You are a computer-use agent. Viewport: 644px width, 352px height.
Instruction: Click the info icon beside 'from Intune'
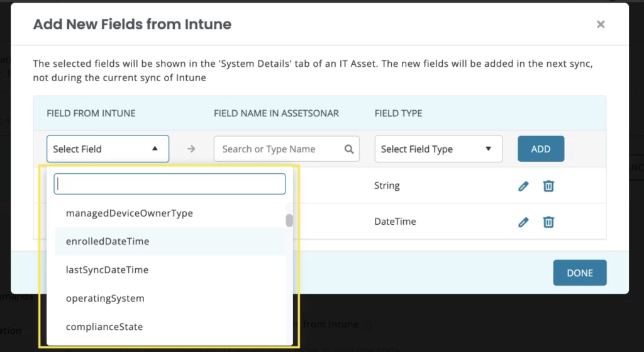pos(367,325)
